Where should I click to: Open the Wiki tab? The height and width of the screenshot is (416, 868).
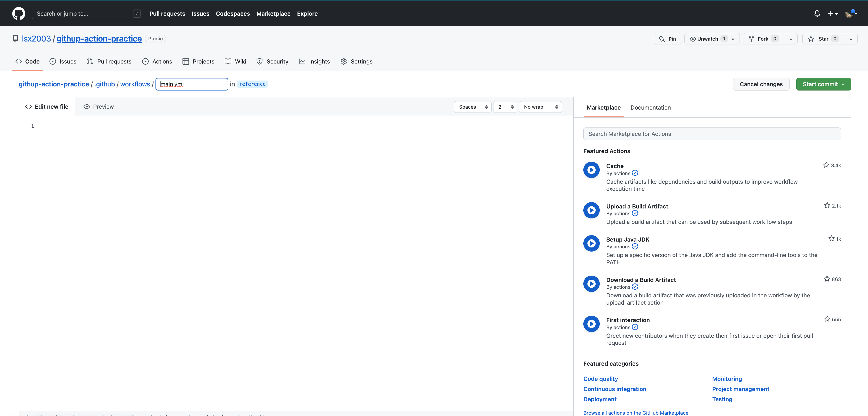coord(235,61)
